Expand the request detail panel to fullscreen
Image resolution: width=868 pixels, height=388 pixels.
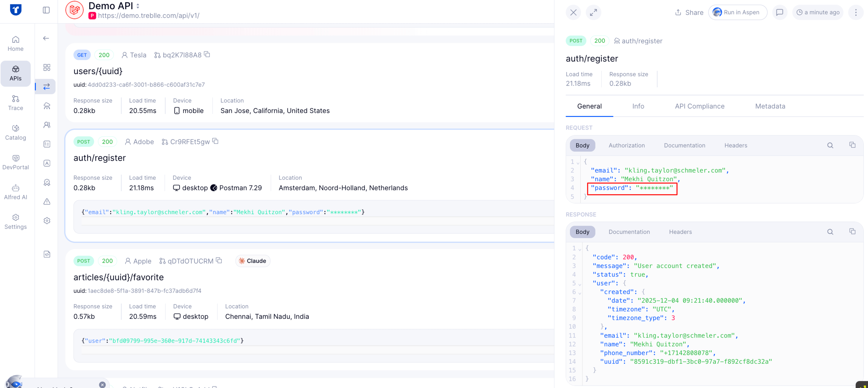tap(594, 12)
